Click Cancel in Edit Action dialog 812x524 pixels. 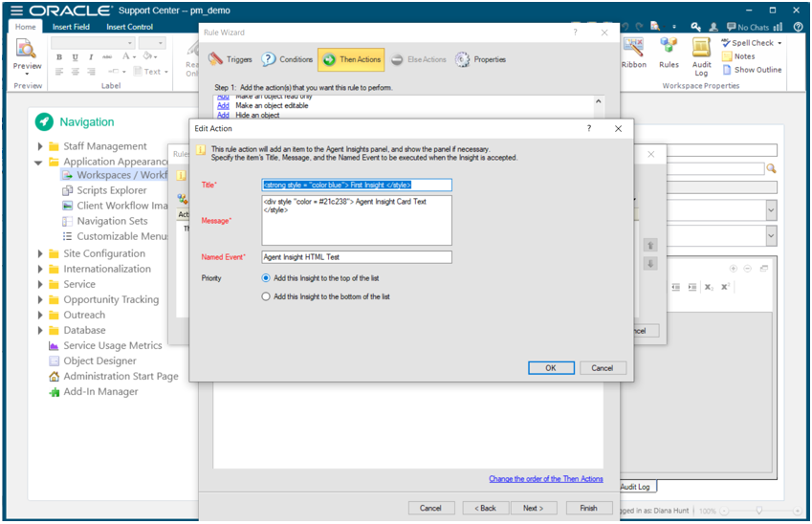603,368
